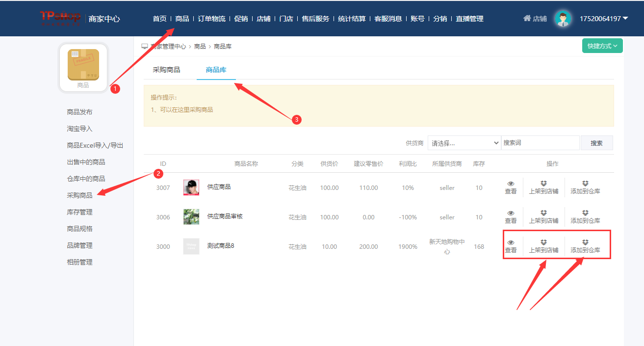Click the 商品 box icon in sidebar
The height and width of the screenshot is (346, 644).
click(x=83, y=64)
